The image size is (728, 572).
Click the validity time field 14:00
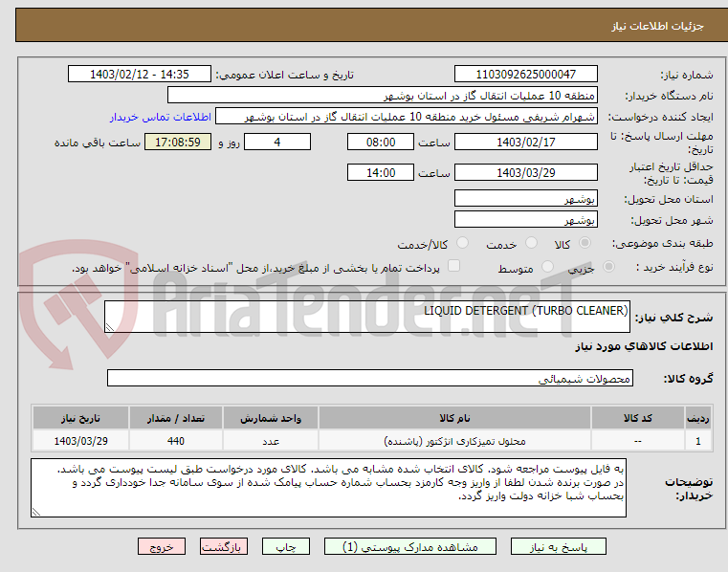click(380, 173)
